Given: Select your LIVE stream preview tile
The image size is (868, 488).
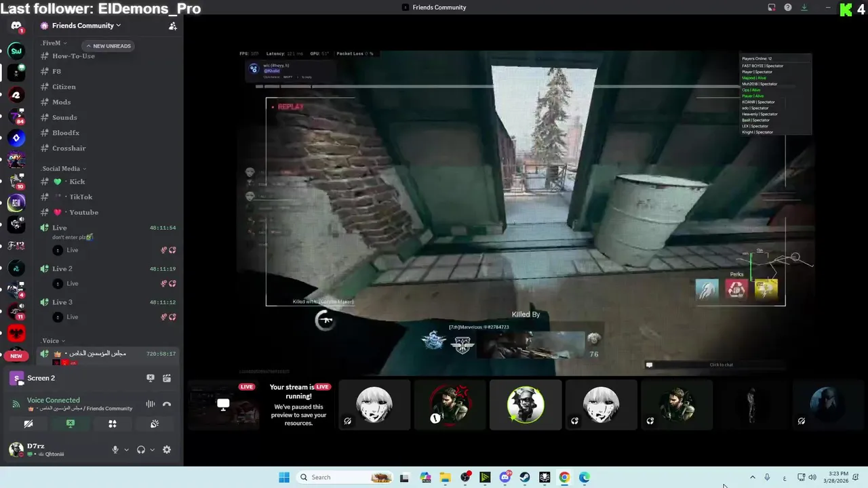Looking at the screenshot, I should 223,405.
